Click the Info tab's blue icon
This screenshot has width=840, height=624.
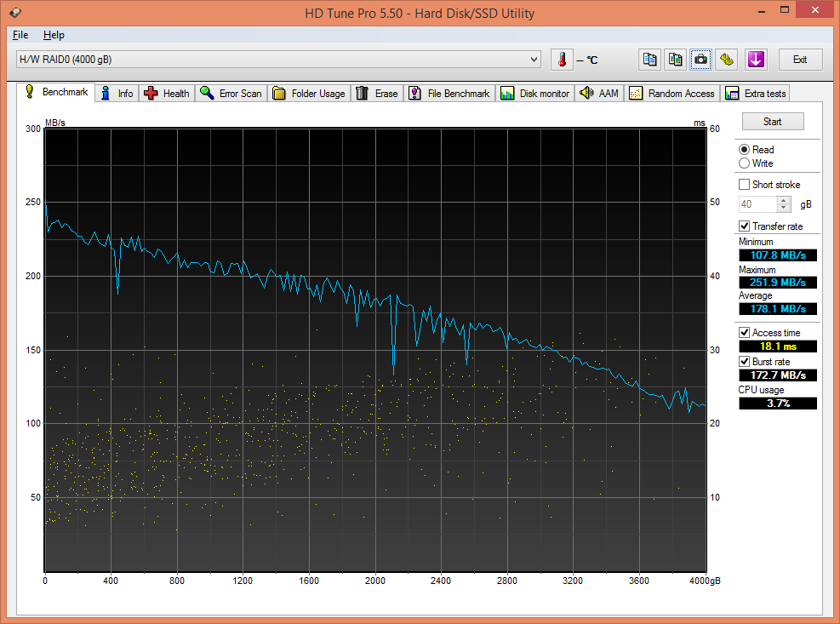pos(106,94)
